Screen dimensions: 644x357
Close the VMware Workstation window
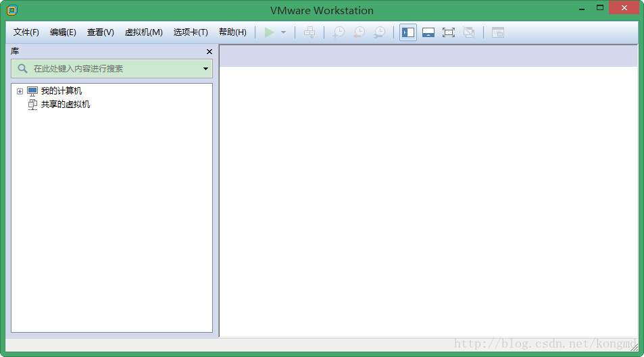coord(624,8)
